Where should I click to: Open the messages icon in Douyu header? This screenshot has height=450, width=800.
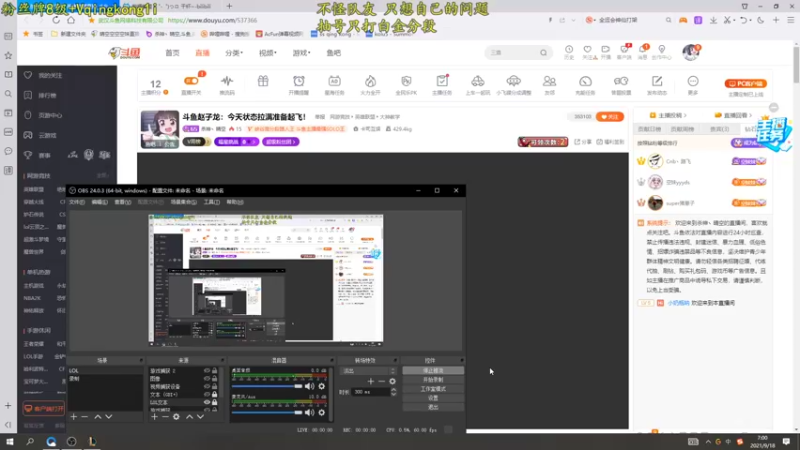[643, 52]
